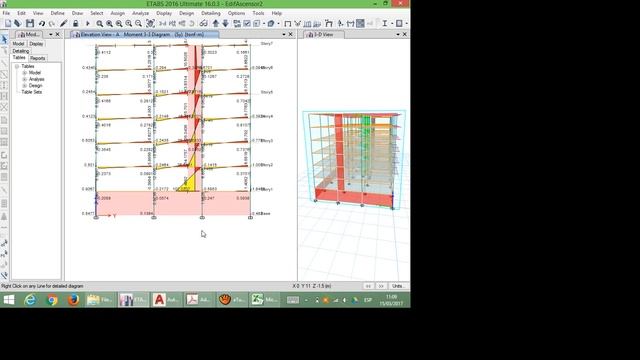Click the 3-d view toolbar button
Screen dimensions: 640x360
(163, 24)
